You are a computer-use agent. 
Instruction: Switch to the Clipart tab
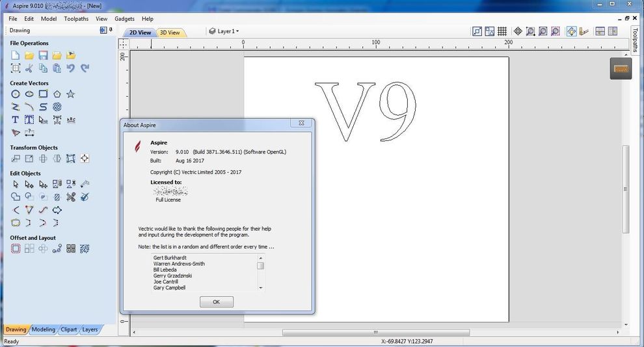click(68, 329)
